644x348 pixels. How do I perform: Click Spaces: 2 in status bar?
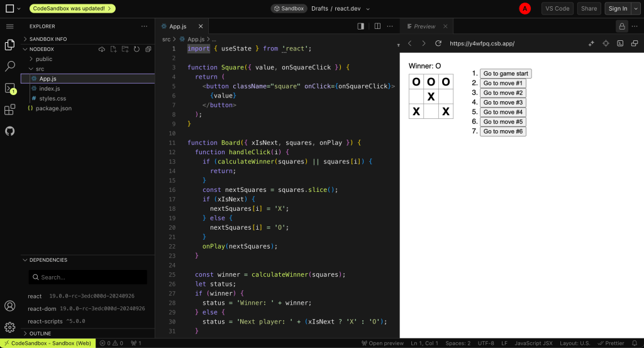tap(458, 343)
